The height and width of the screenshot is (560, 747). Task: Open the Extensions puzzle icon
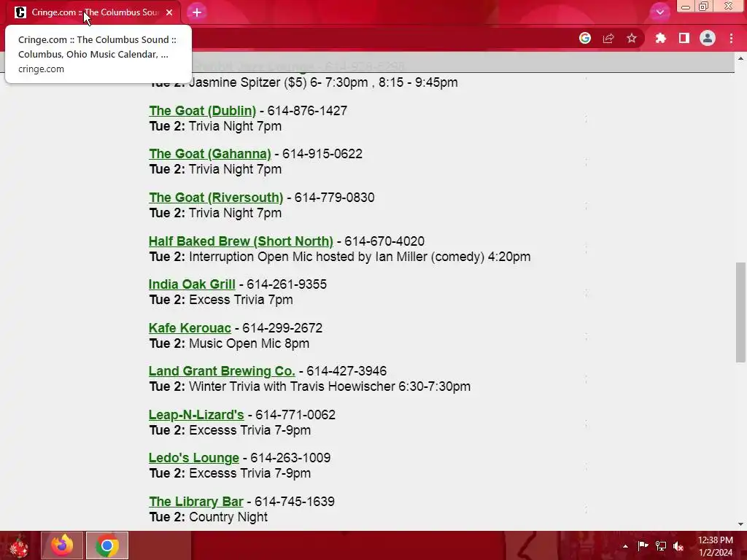tap(661, 38)
